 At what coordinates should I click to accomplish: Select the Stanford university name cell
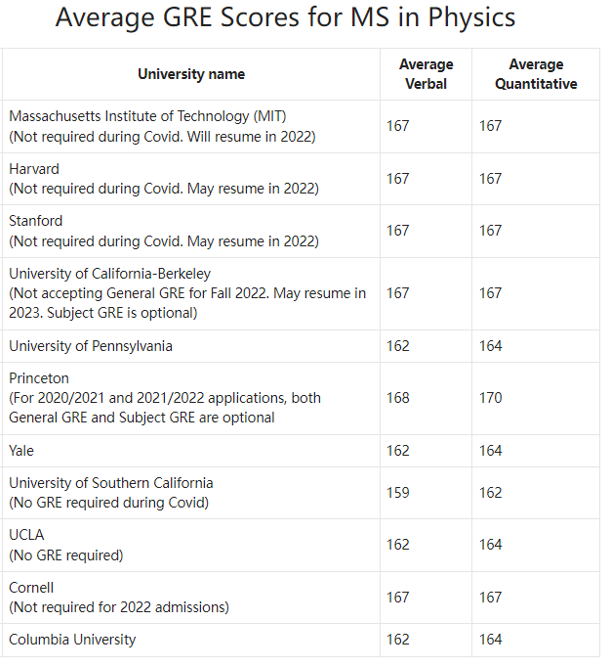point(36,221)
